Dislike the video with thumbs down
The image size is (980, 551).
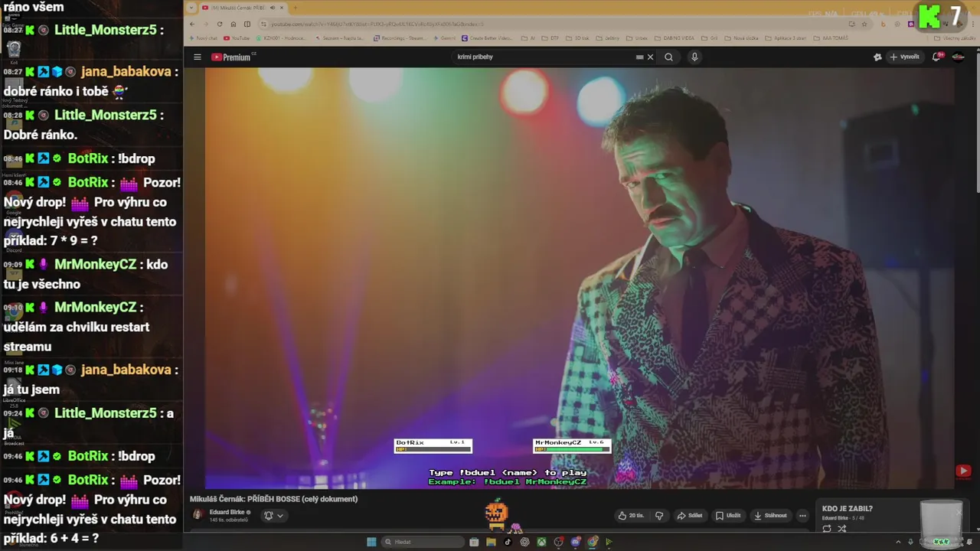click(x=659, y=515)
